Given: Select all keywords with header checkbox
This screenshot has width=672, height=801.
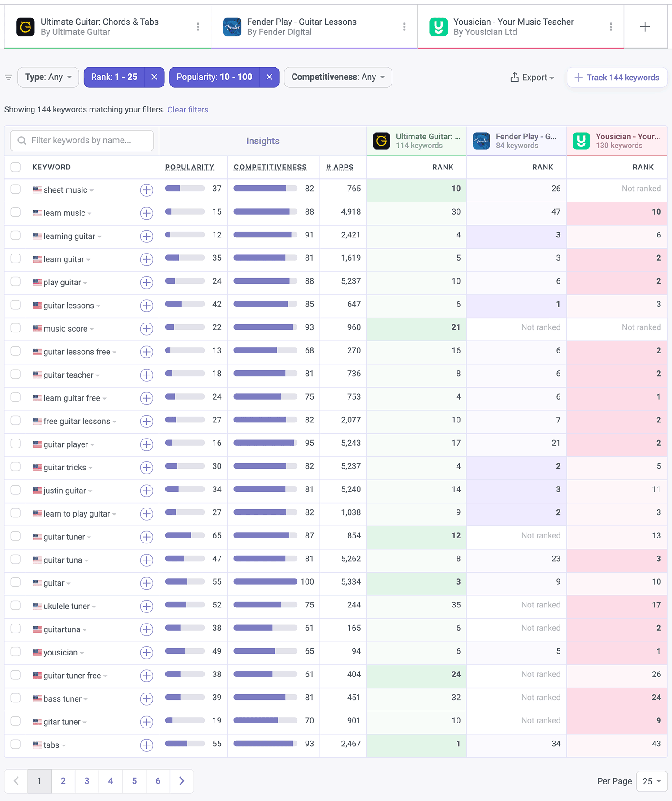Looking at the screenshot, I should click(16, 167).
